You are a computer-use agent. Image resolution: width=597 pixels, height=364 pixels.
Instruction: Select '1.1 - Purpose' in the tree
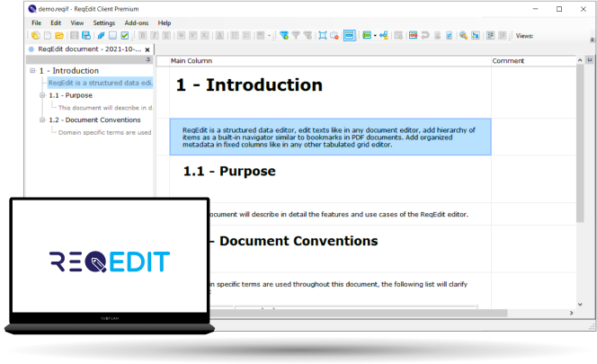pyautogui.click(x=70, y=95)
